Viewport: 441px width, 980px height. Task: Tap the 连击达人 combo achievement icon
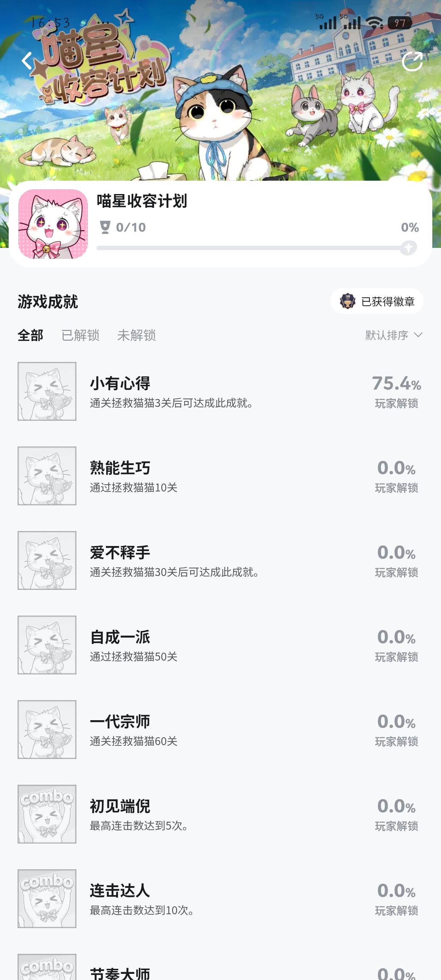pos(47,898)
